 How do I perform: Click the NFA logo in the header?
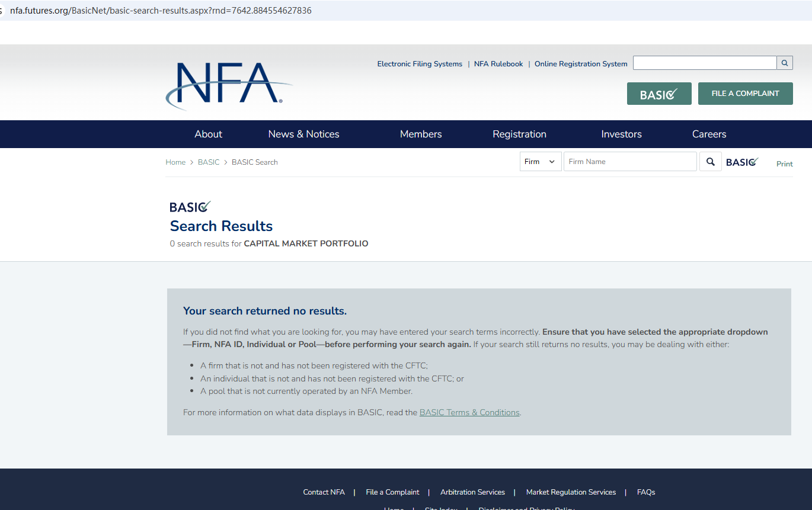click(228, 85)
